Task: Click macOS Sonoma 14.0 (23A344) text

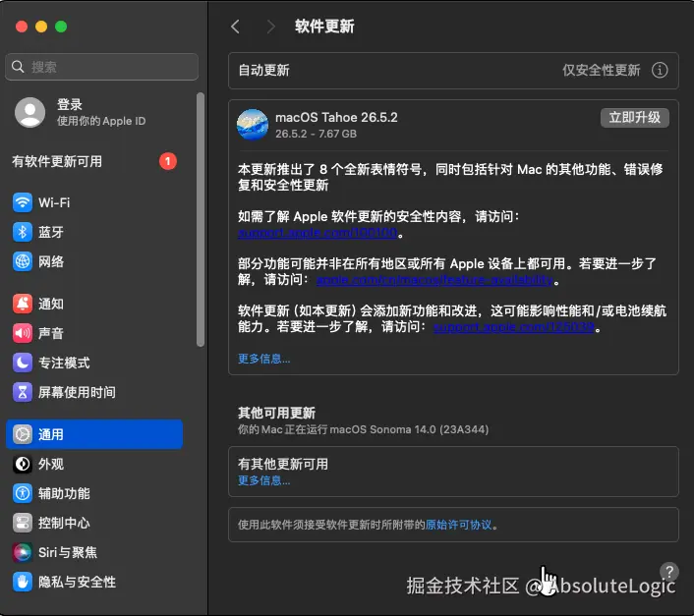Action: (409, 429)
